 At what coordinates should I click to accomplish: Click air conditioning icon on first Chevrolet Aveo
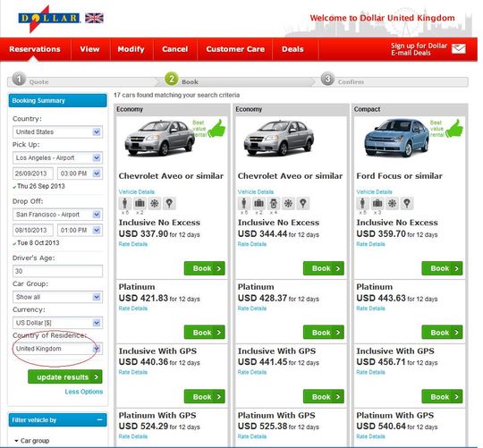pos(155,204)
